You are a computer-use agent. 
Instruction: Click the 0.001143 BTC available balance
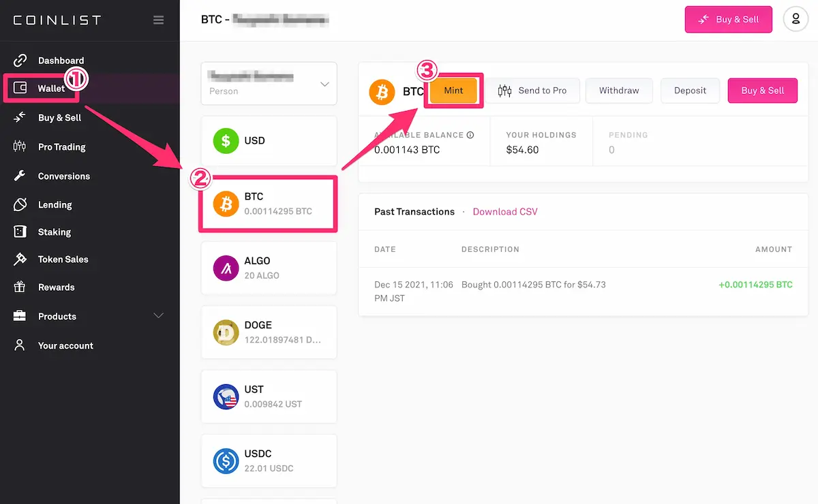[x=407, y=150]
